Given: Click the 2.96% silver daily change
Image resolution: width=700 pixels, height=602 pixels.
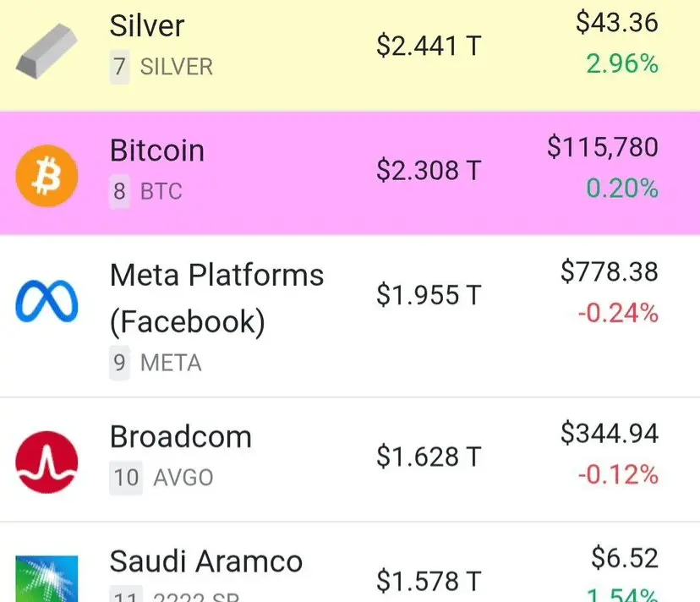Looking at the screenshot, I should tap(622, 64).
